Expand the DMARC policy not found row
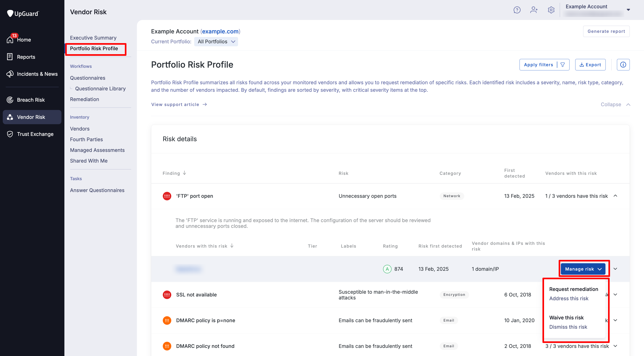The width and height of the screenshot is (644, 356). point(615,346)
